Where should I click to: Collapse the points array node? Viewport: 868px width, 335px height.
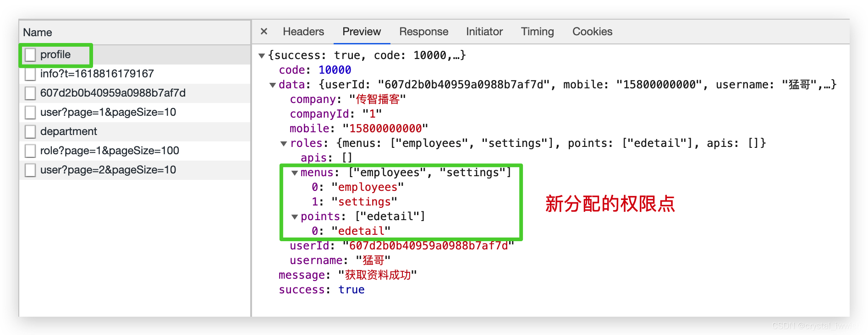(295, 217)
